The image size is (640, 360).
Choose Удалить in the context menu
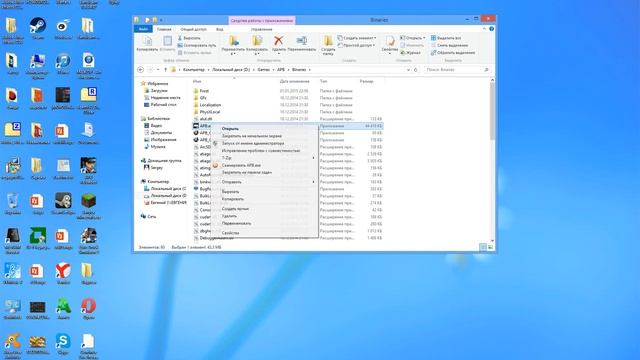(x=264, y=216)
